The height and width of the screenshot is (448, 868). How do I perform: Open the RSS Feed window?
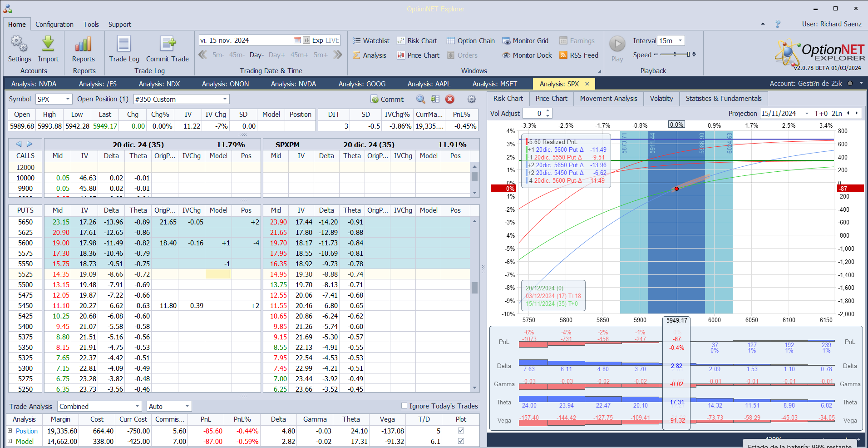coord(579,55)
